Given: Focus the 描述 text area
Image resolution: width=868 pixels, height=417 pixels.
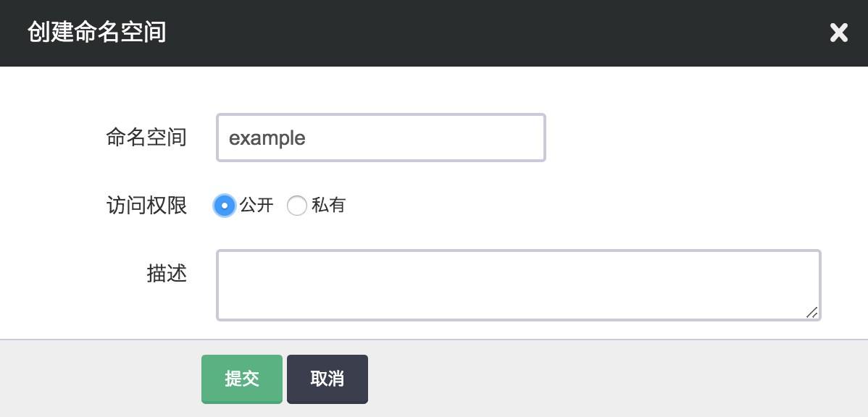Looking at the screenshot, I should [x=518, y=285].
